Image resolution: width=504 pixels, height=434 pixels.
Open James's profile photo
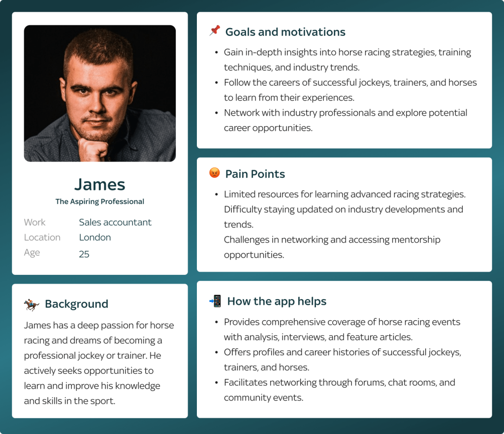click(x=100, y=94)
